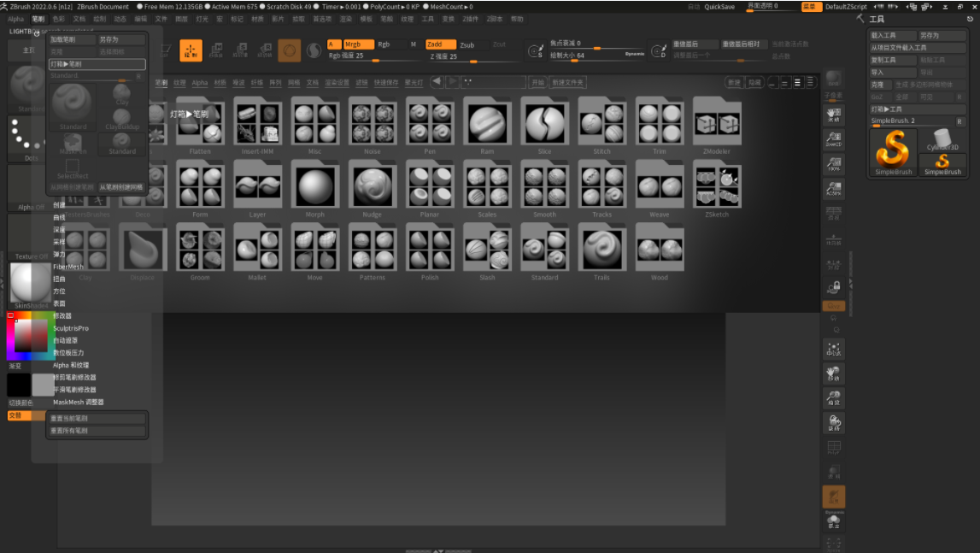This screenshot has width=980, height=553.
Task: Open the ZSketch brush folder
Action: [717, 189]
